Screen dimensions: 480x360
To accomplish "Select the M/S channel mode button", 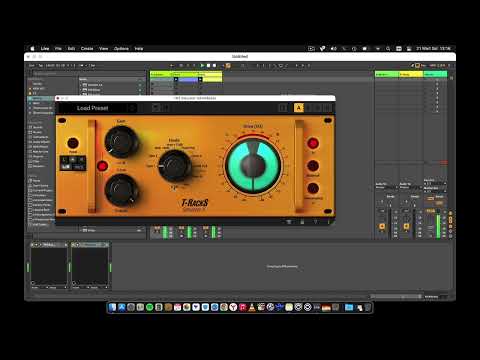I will coord(79,167).
